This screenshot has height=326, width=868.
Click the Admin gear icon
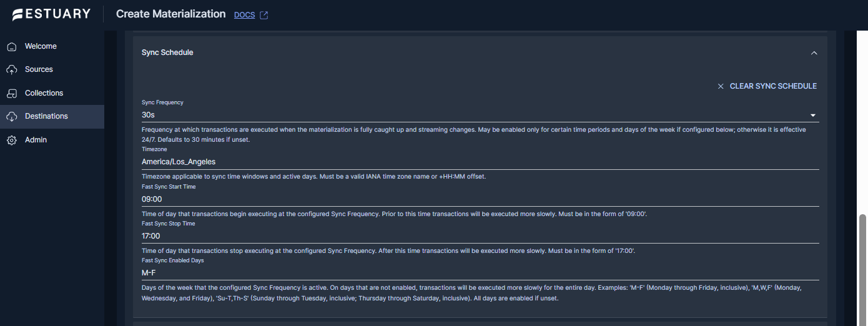click(12, 141)
